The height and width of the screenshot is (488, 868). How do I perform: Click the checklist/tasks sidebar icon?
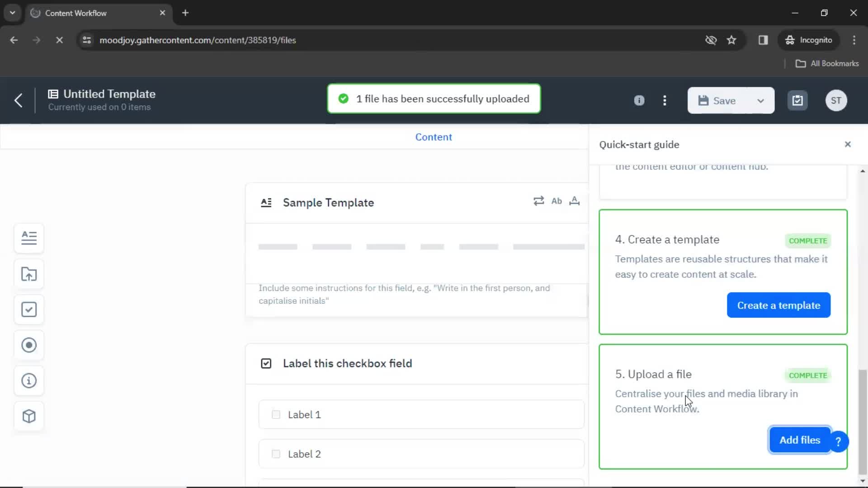(x=28, y=309)
